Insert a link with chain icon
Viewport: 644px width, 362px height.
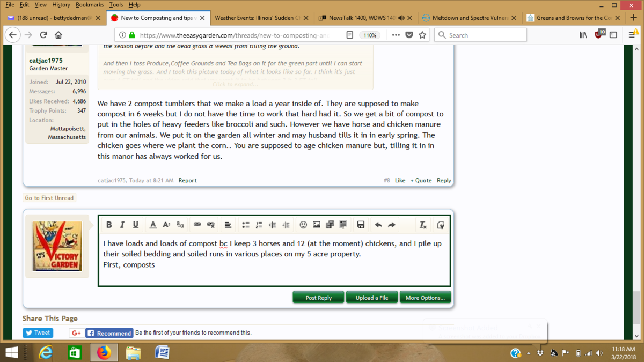(x=197, y=225)
